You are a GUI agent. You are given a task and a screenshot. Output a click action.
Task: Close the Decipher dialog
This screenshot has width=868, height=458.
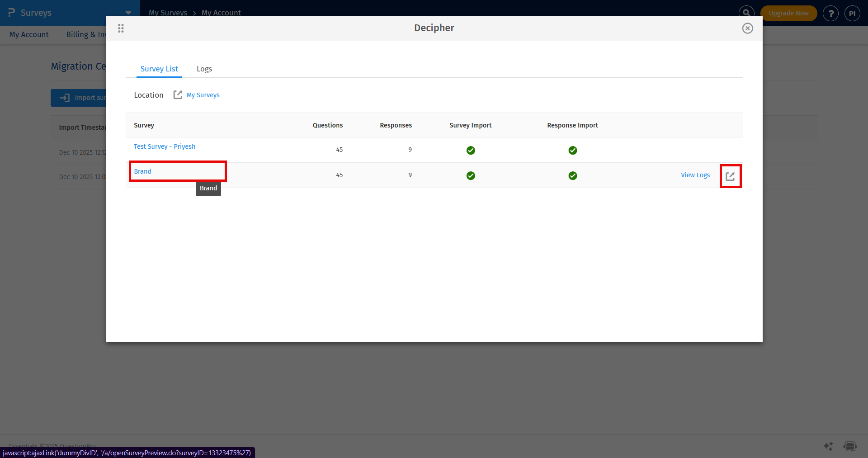748,28
